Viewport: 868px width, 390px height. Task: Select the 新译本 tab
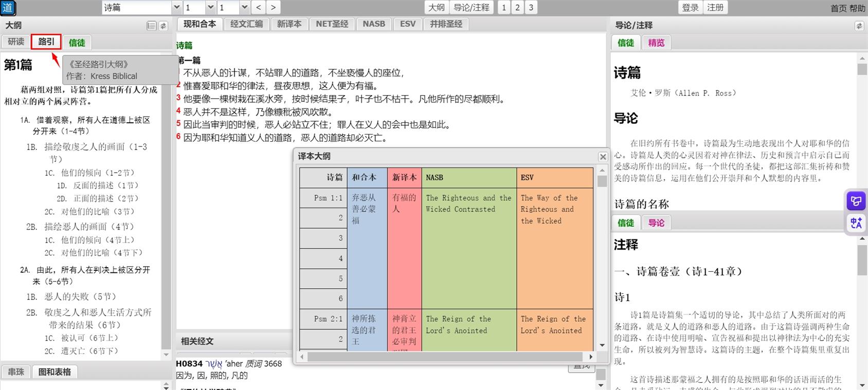289,24
